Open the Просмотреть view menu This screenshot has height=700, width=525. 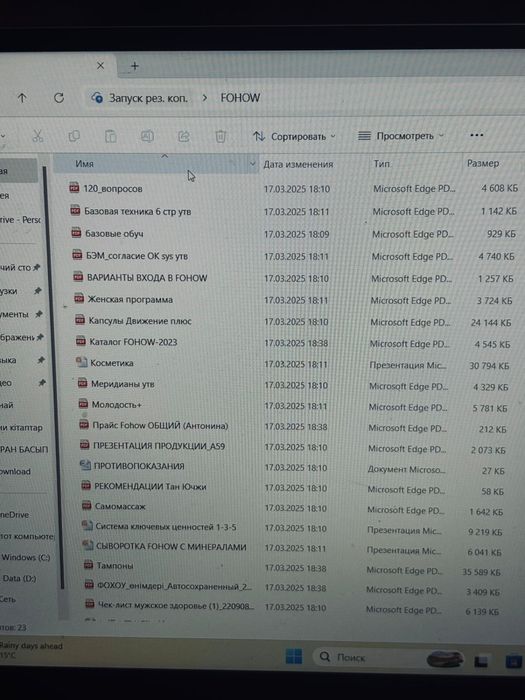pos(401,136)
